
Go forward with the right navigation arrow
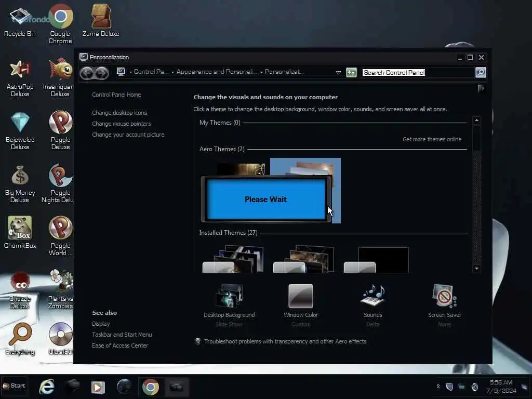(x=102, y=73)
